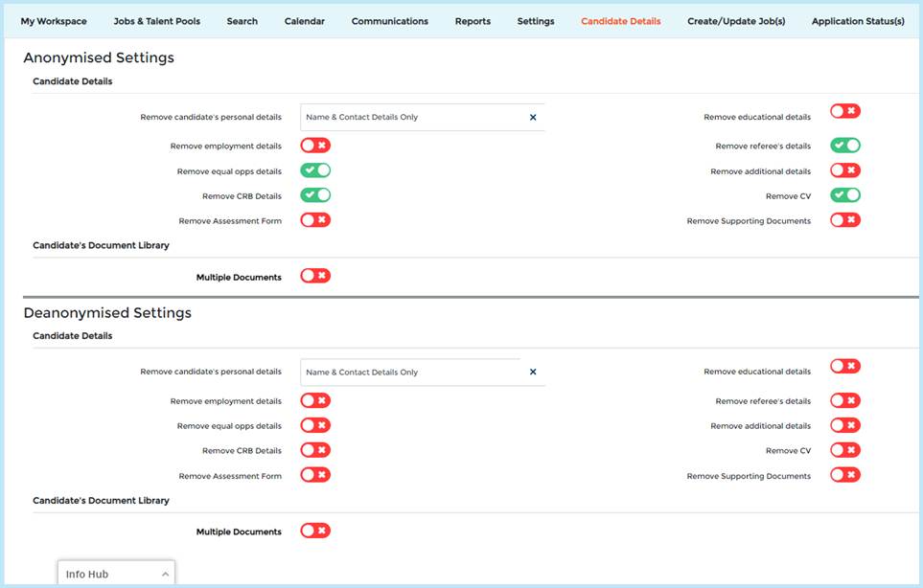
Task: Go to the Reports section
Action: tap(473, 20)
